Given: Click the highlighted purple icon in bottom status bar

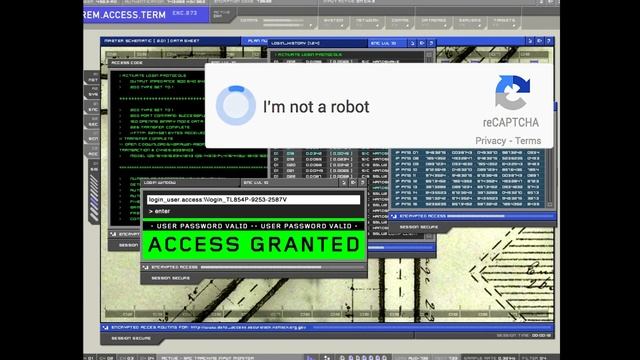Looking at the screenshot, I should point(310,358).
